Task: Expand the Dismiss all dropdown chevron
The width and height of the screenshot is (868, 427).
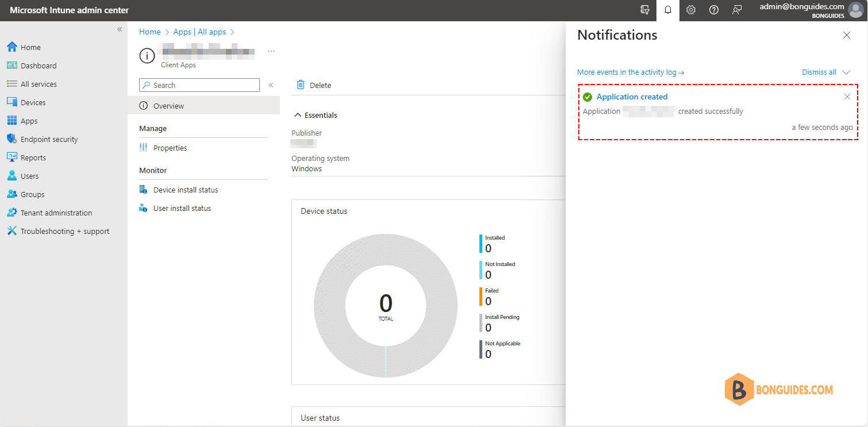Action: (846, 72)
